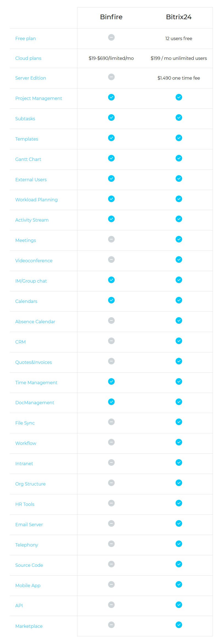
Task: Click Binfire's checkmark for Time Management
Action: point(111,381)
